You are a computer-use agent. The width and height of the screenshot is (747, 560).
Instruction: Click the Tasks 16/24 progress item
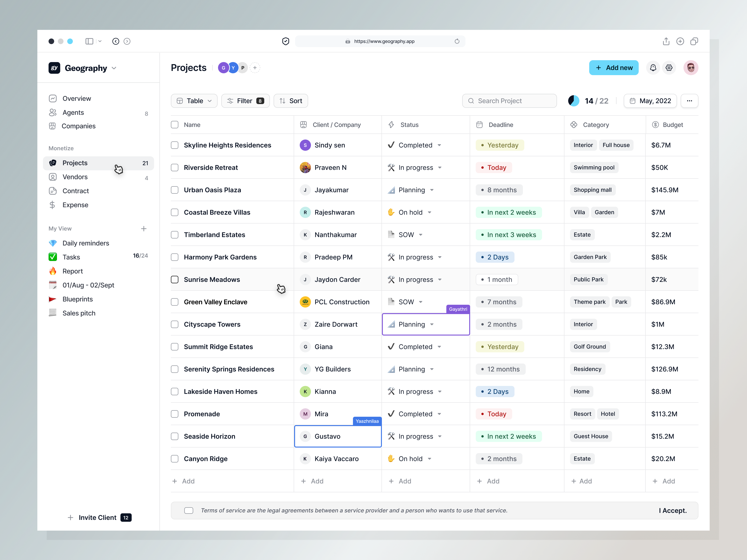tap(72, 257)
